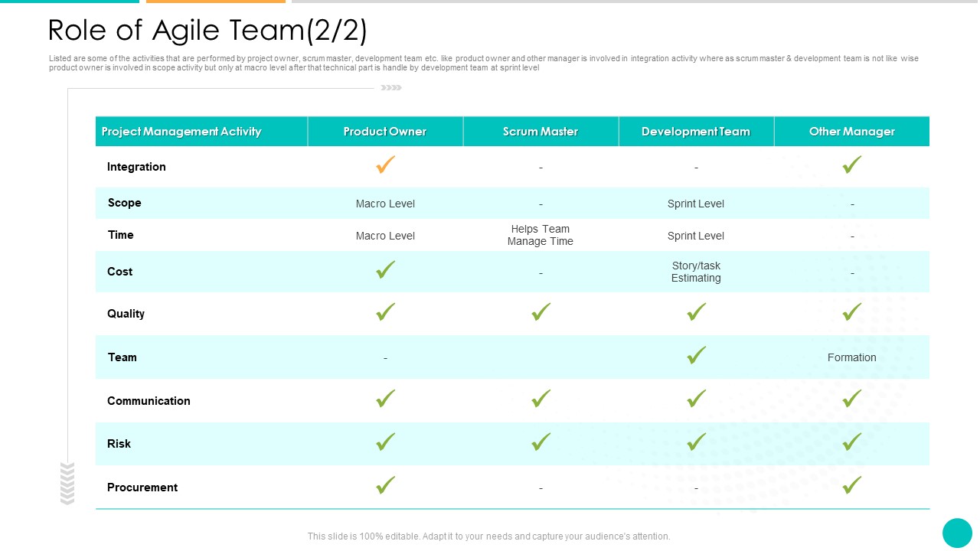This screenshot has width=980, height=551.
Task: Click the teal circle in bottom corner
Action: [x=957, y=533]
